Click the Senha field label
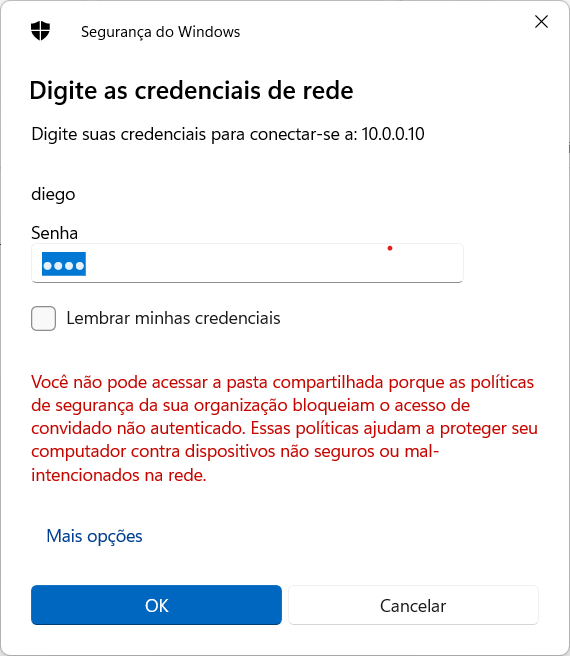570x656 pixels. coord(54,233)
